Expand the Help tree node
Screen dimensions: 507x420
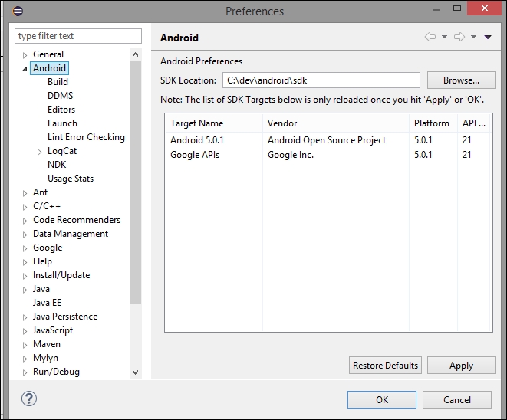[x=25, y=262]
